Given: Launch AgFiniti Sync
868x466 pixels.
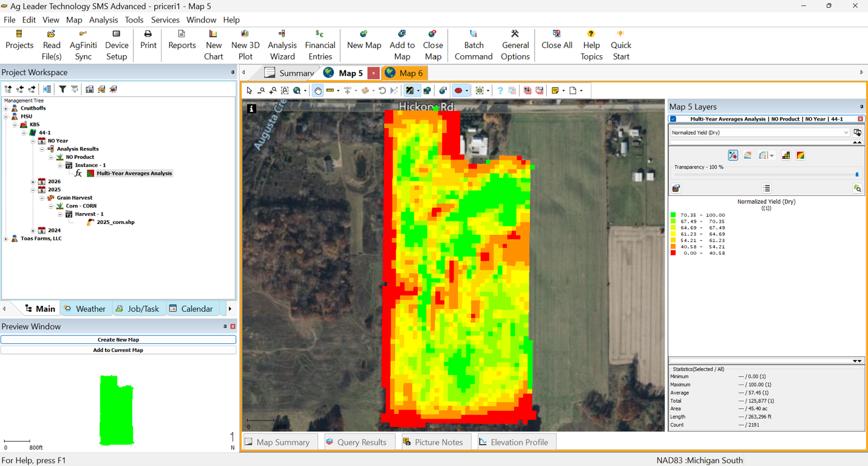Looking at the screenshot, I should (x=83, y=45).
